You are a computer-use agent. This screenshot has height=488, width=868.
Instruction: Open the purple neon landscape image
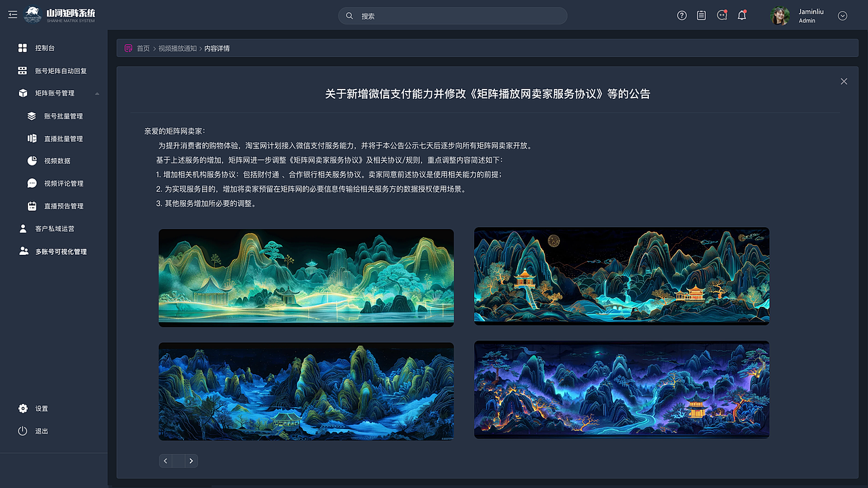622,389
